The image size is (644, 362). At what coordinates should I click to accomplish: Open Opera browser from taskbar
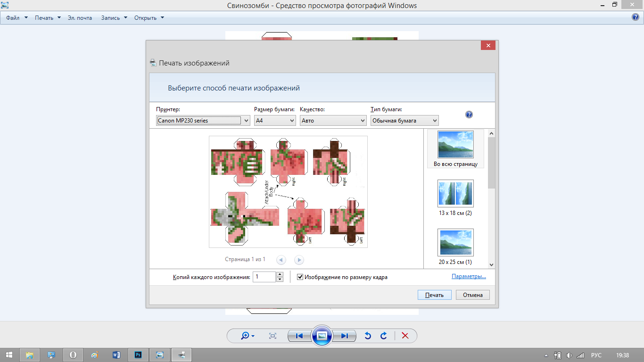pos(73,355)
